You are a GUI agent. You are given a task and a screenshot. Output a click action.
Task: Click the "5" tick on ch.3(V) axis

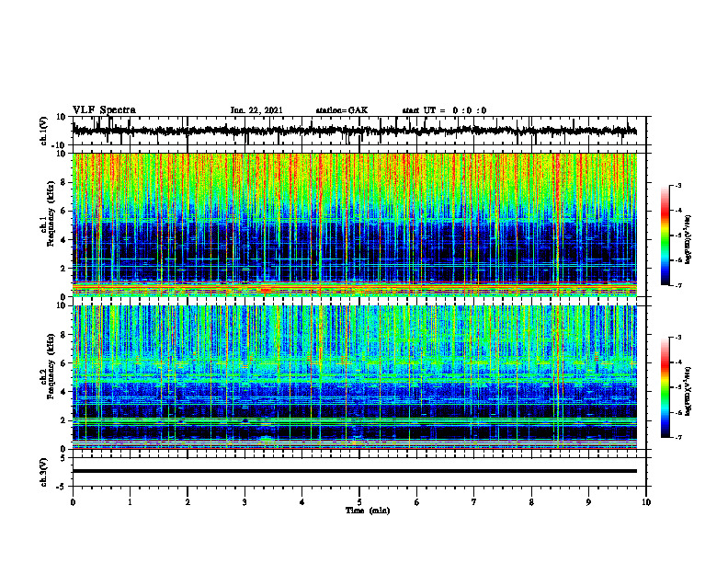[64, 458]
